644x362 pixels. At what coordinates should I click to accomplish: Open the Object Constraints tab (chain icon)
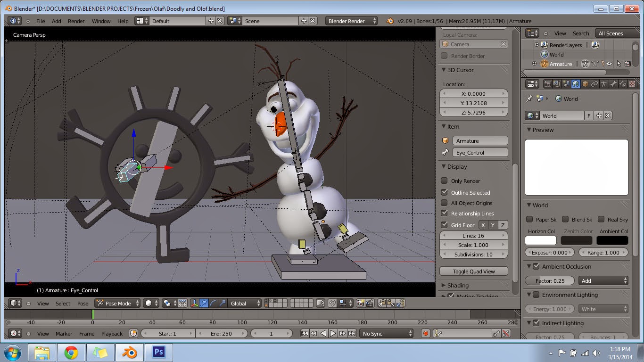pyautogui.click(x=594, y=84)
